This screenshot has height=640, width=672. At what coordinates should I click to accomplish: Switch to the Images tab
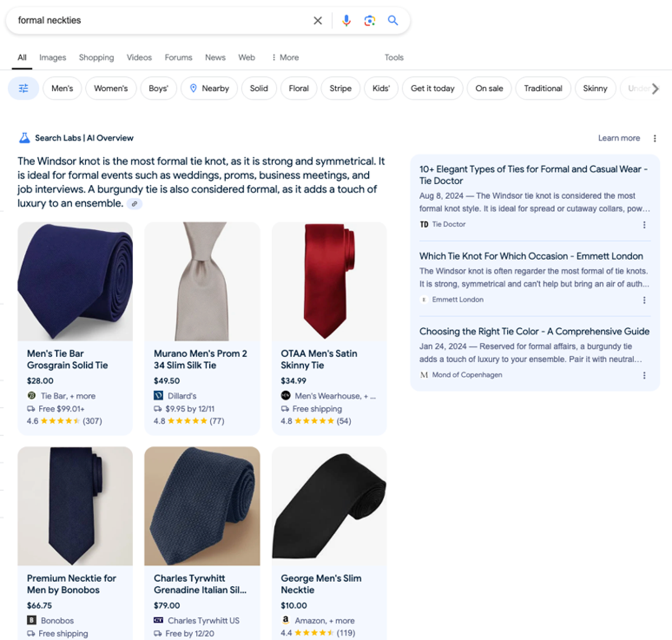point(53,57)
